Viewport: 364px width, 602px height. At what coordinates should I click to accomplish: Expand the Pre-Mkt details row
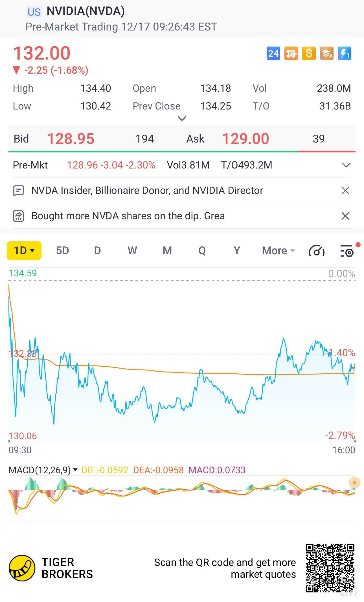click(x=346, y=165)
